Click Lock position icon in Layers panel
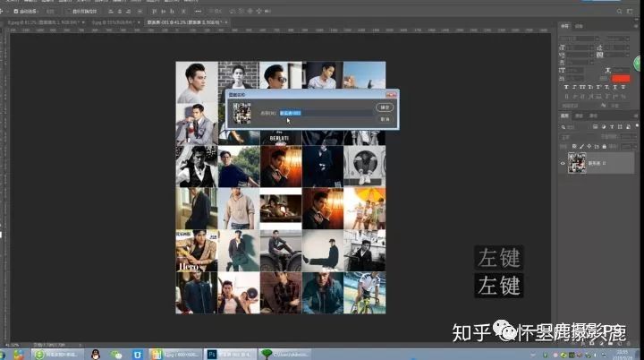This screenshot has width=644, height=360. point(589,147)
